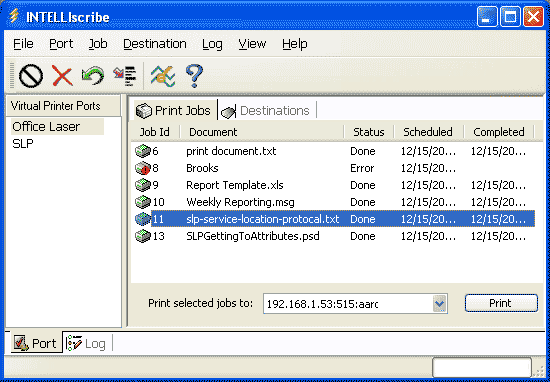
Task: Maximize the INTELLIscribe window
Action: pyautogui.click(x=510, y=17)
